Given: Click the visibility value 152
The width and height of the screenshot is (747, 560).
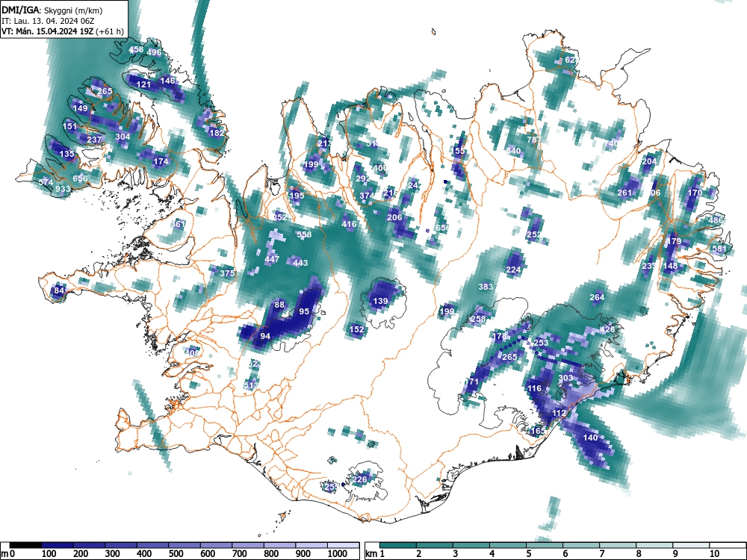Looking at the screenshot, I should coord(357,329).
